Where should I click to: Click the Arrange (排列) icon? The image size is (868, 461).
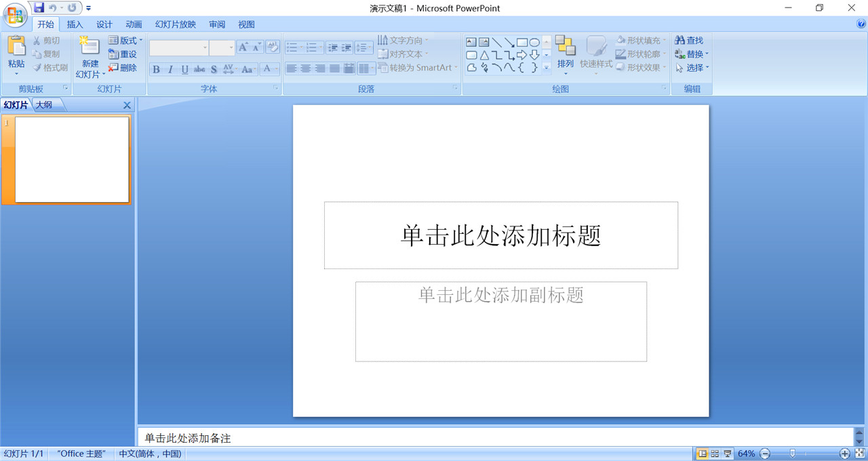tap(565, 45)
